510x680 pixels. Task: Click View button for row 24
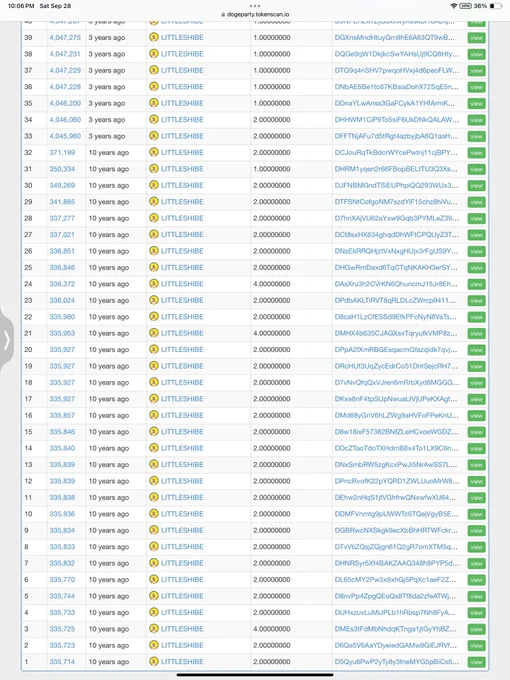(476, 284)
